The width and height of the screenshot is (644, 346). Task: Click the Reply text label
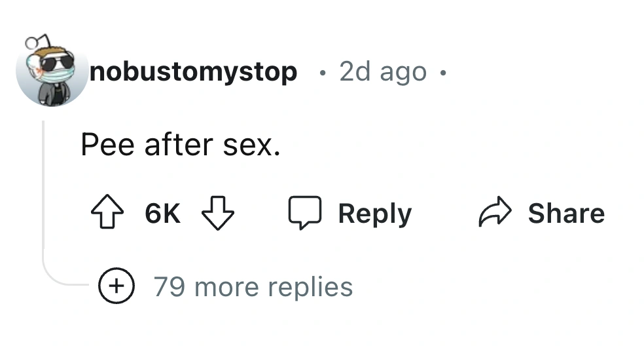tap(374, 214)
